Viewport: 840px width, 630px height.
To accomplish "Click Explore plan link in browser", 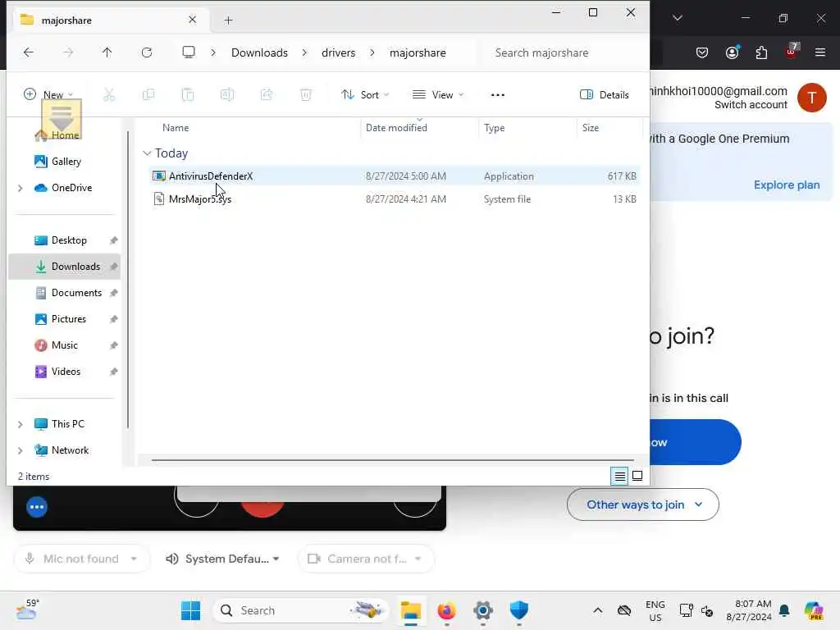I will 787,185.
